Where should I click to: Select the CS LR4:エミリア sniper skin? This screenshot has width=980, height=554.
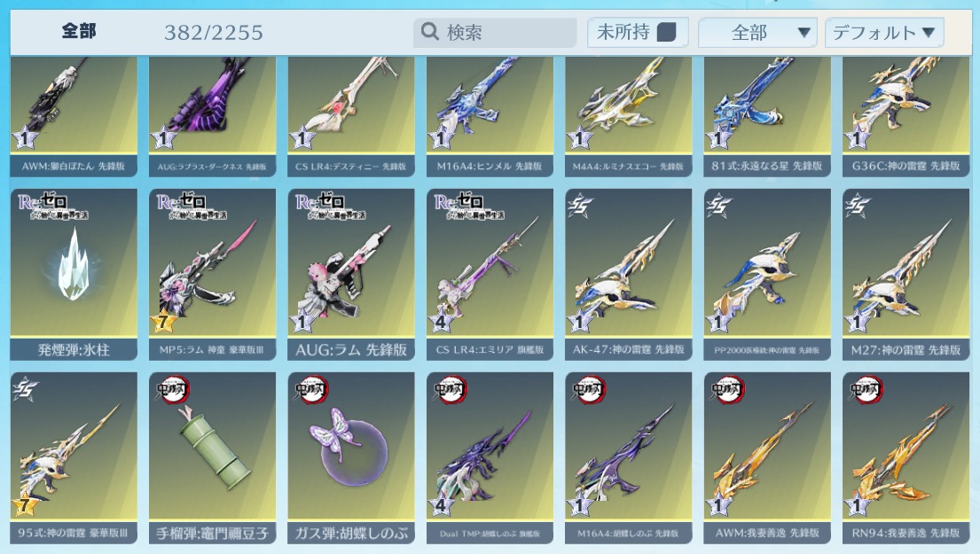490,275
